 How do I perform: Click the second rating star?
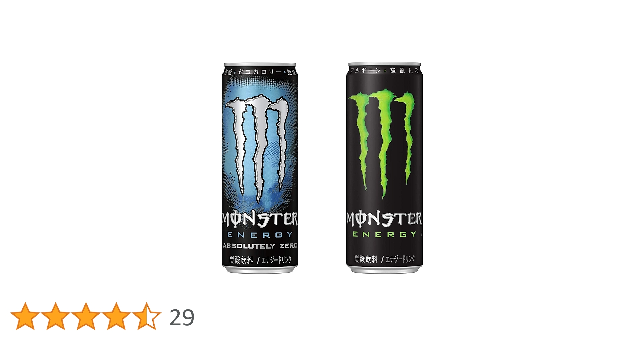click(55, 316)
